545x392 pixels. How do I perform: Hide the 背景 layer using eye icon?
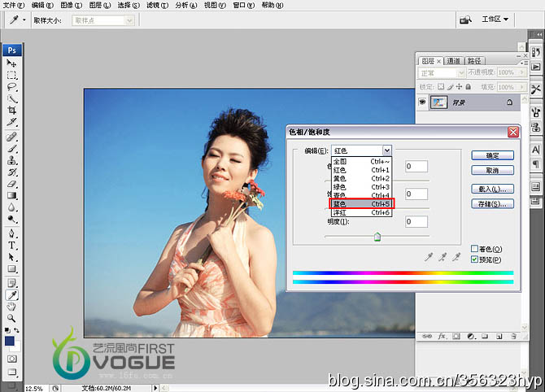(422, 102)
